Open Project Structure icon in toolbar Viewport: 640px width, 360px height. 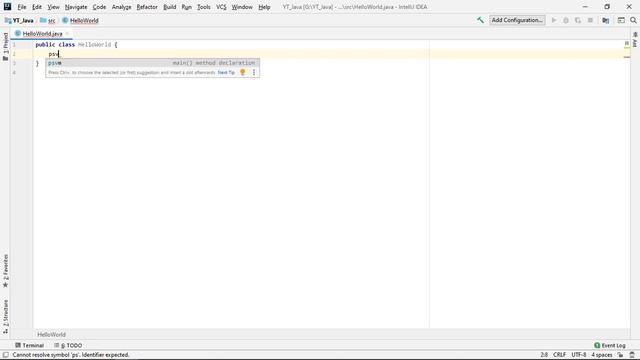pyautogui.click(x=606, y=20)
